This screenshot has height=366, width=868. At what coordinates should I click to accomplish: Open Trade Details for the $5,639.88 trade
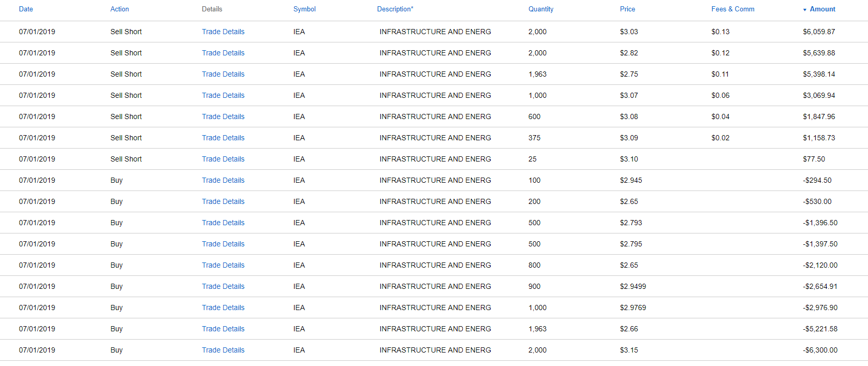tap(223, 53)
